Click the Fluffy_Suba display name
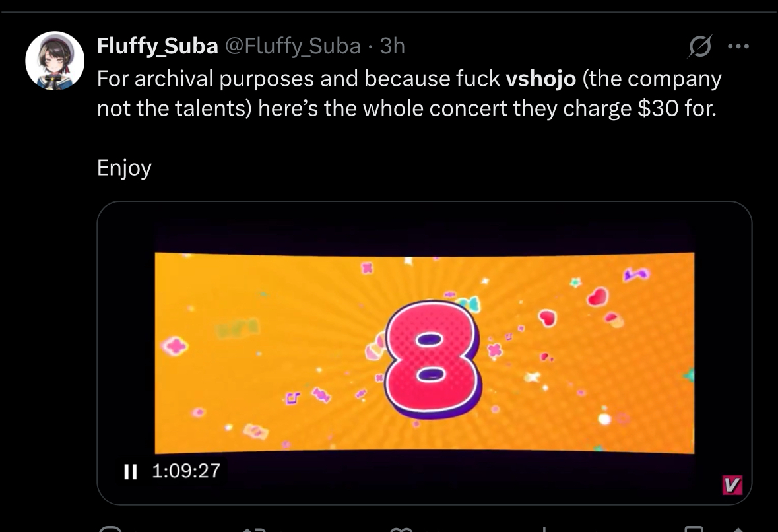This screenshot has width=778, height=532. click(x=157, y=46)
